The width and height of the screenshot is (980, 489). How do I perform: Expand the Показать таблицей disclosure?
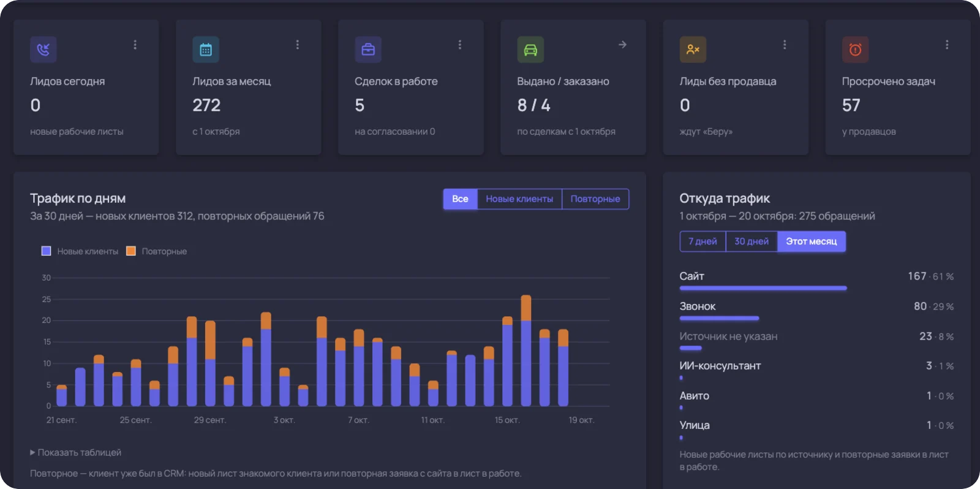click(x=76, y=452)
